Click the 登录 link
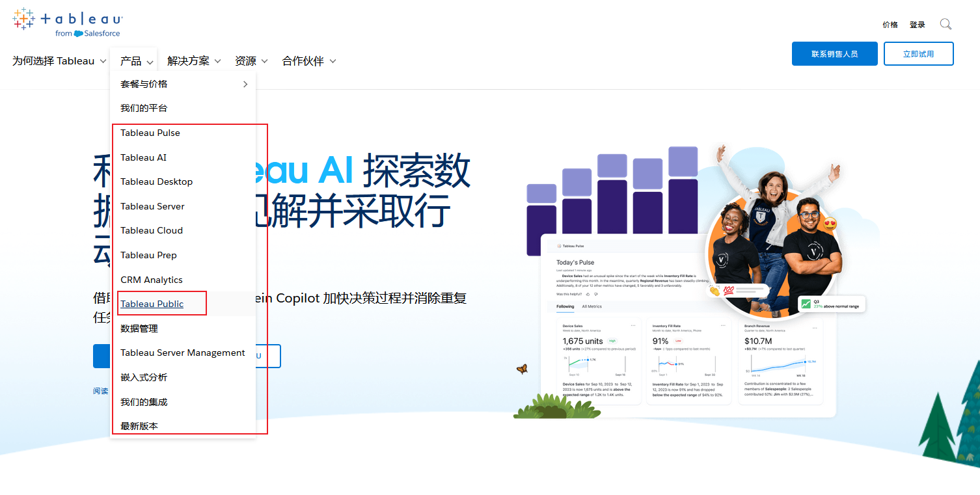This screenshot has width=980, height=495. click(918, 25)
